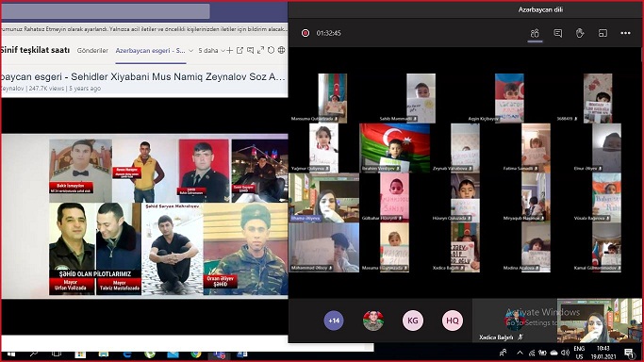Open tab in website globe icon
The image size is (644, 362).
tap(281, 51)
